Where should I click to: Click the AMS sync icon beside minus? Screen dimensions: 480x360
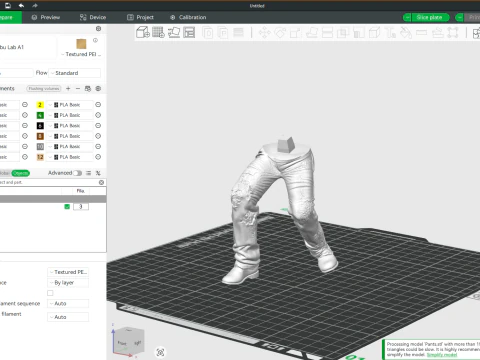pyautogui.click(x=88, y=88)
